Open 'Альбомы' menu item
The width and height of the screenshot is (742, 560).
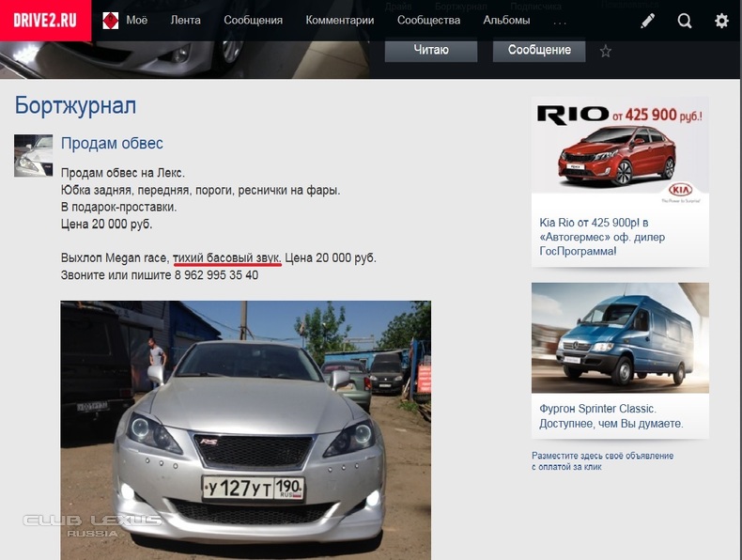click(506, 21)
